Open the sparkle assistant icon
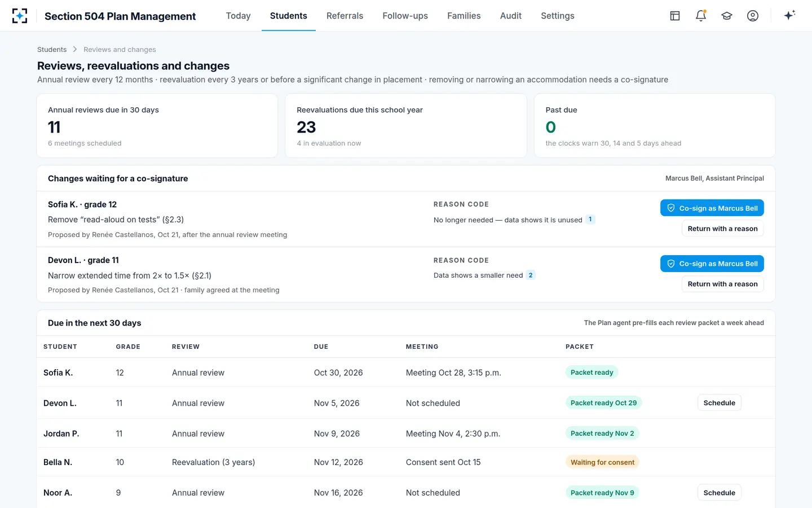The height and width of the screenshot is (508, 812). pos(789,15)
